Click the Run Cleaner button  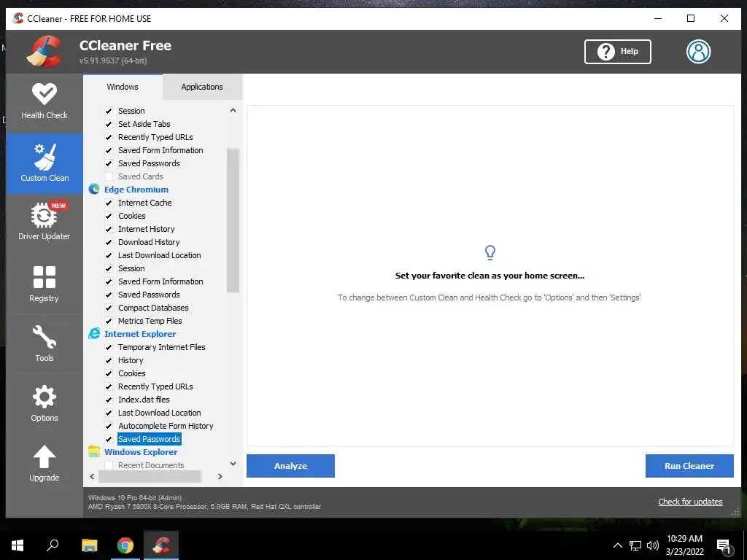(x=689, y=466)
